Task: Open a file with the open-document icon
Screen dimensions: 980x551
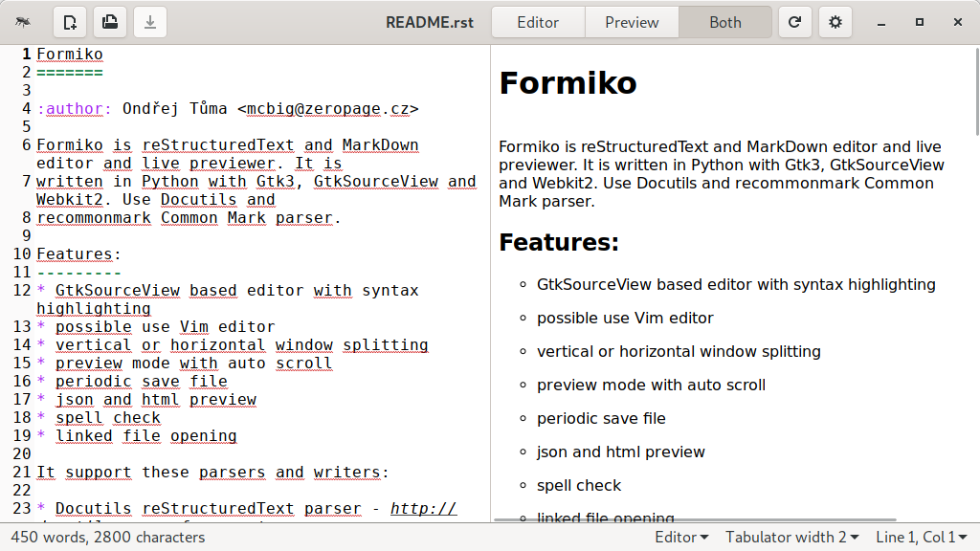Action: pos(110,22)
